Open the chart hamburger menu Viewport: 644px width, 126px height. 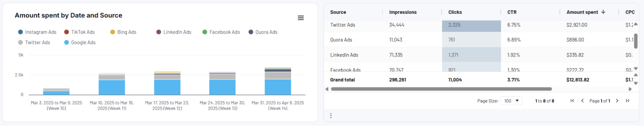click(x=301, y=18)
